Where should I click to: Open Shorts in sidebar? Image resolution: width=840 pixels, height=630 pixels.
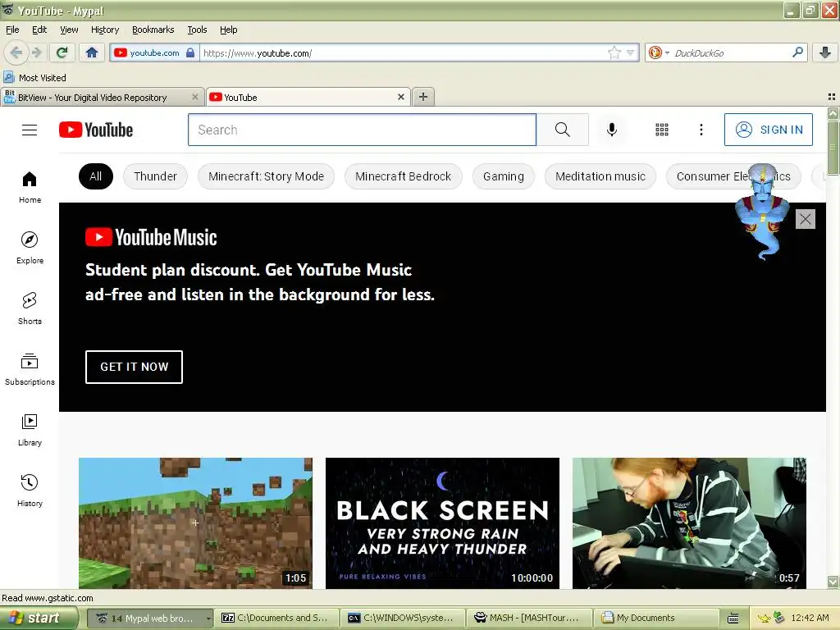click(x=30, y=308)
